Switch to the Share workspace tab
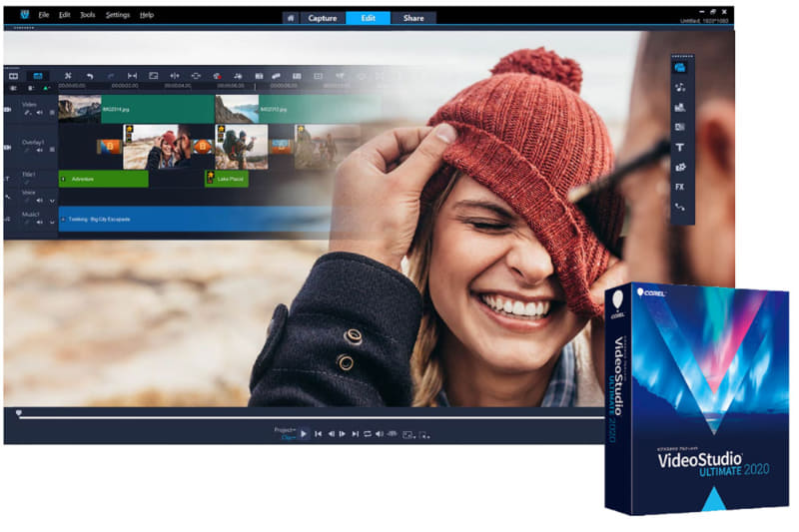Viewport: 799px width, 532px height. point(413,18)
